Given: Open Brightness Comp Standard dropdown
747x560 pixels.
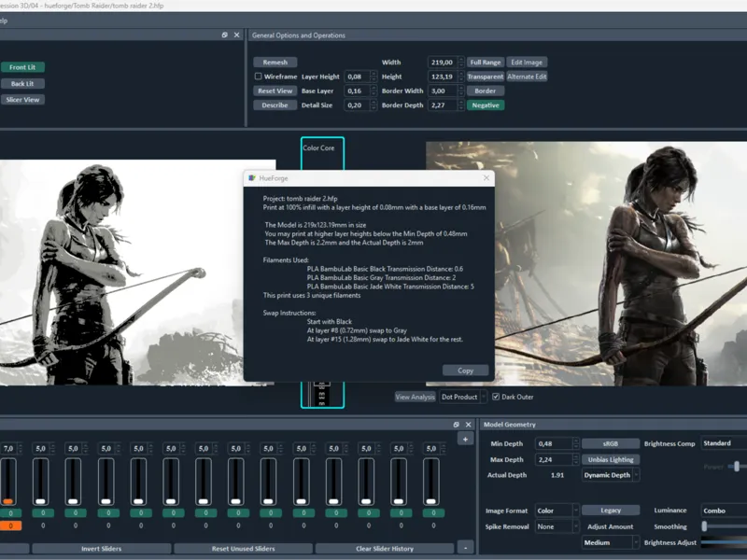Looking at the screenshot, I should [724, 443].
